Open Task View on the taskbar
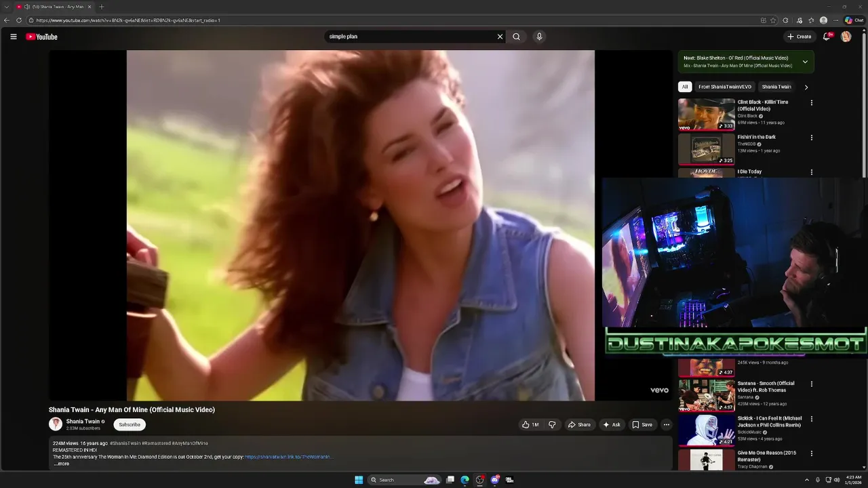Screen dimensions: 868x488 450,480
